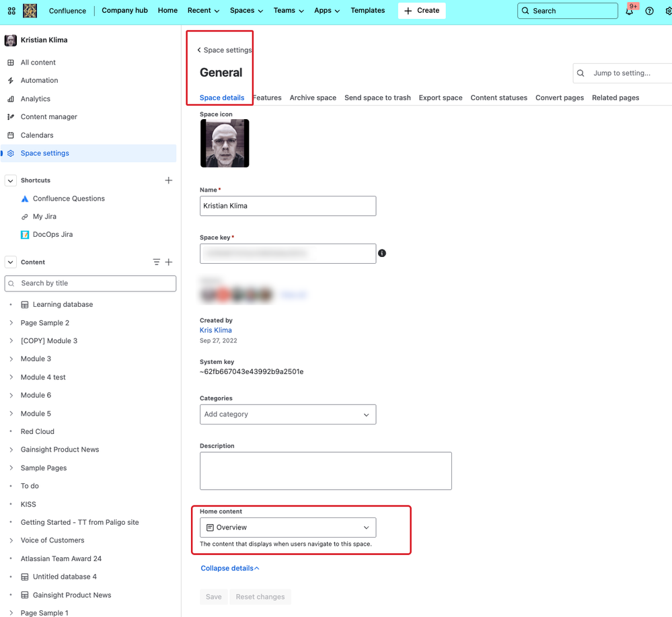Expand the Sample Pages tree item
Screen dimensions: 672x617
11,468
